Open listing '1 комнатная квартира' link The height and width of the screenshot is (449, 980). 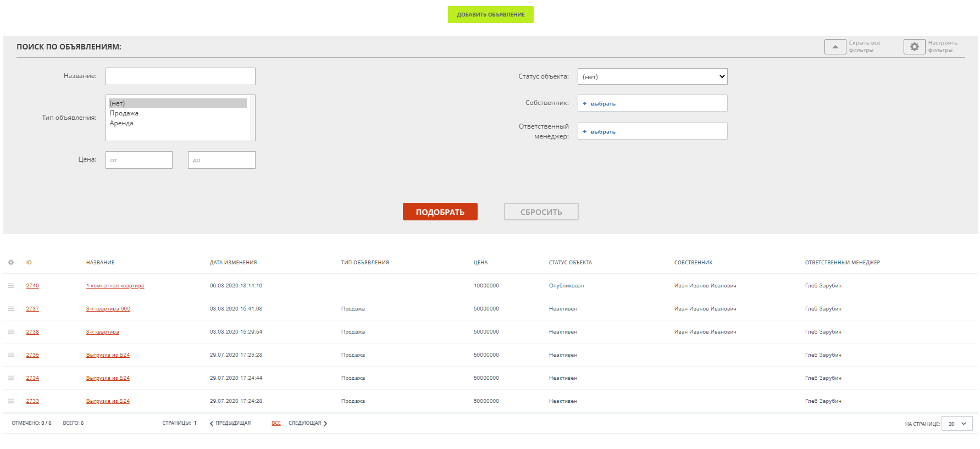point(115,286)
